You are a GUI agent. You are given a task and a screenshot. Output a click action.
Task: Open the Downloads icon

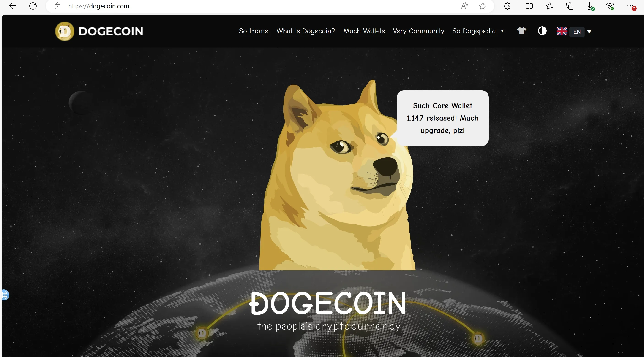coord(590,6)
